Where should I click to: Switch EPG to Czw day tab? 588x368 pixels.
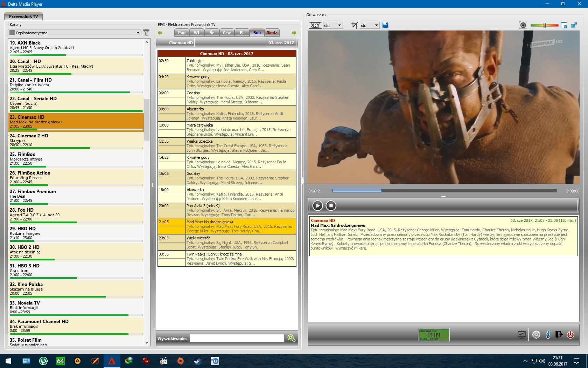pyautogui.click(x=227, y=33)
